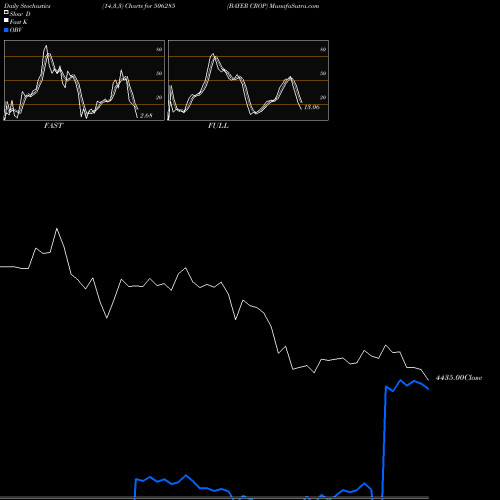The width and height of the screenshot is (500, 500).
Task: Click the 20 level label in FULL chart
Action: click(x=323, y=97)
